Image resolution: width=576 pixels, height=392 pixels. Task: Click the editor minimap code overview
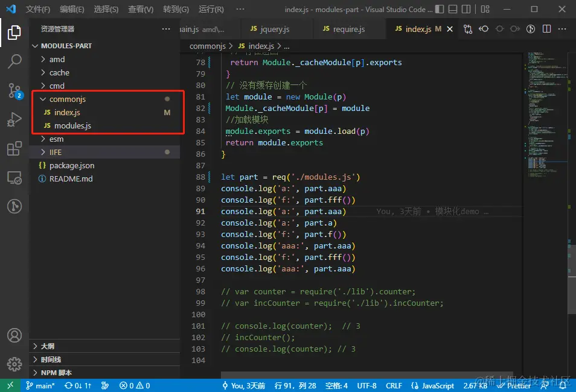pos(548,115)
